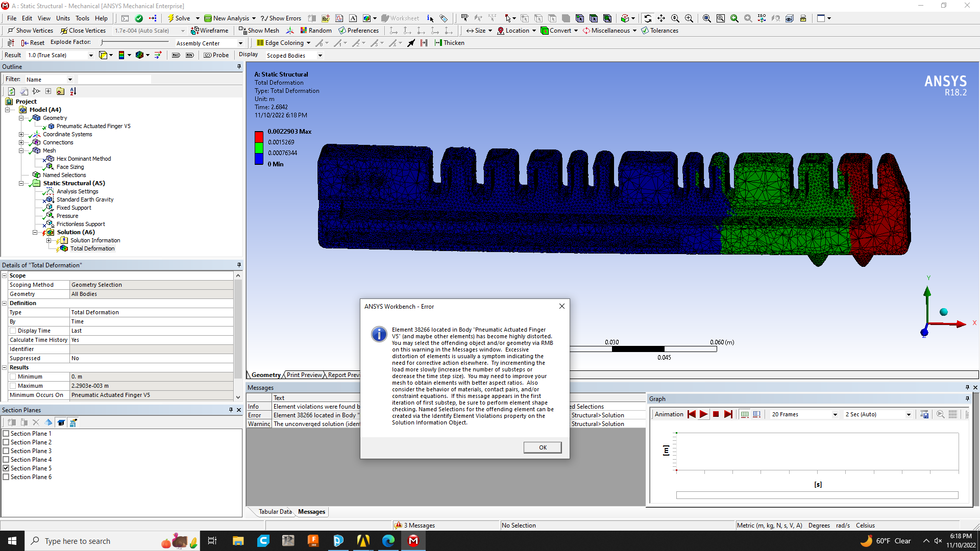Screen dimensions: 980x551
Task: Toggle Wireframe display mode
Action: click(x=209, y=31)
